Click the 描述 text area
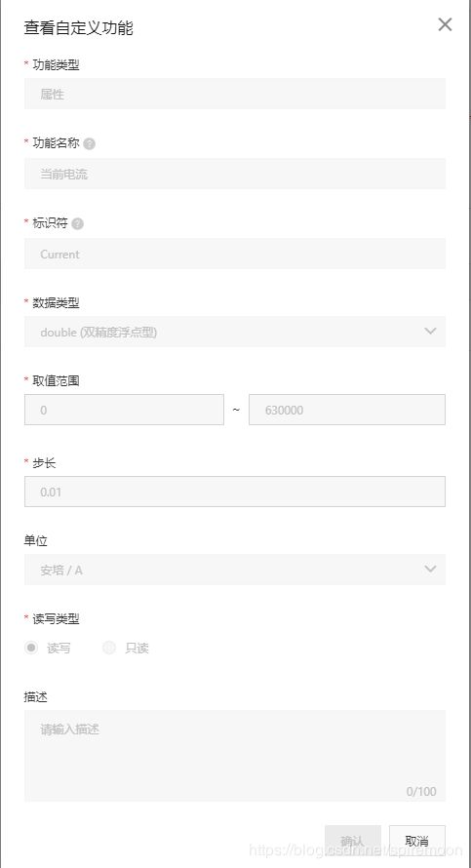Image resolution: width=471 pixels, height=868 pixels. 235,756
